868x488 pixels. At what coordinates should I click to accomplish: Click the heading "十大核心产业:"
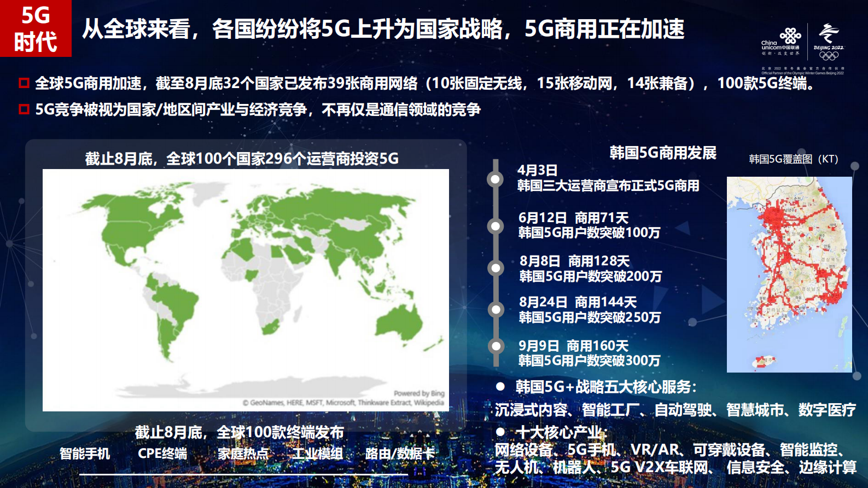[562, 432]
